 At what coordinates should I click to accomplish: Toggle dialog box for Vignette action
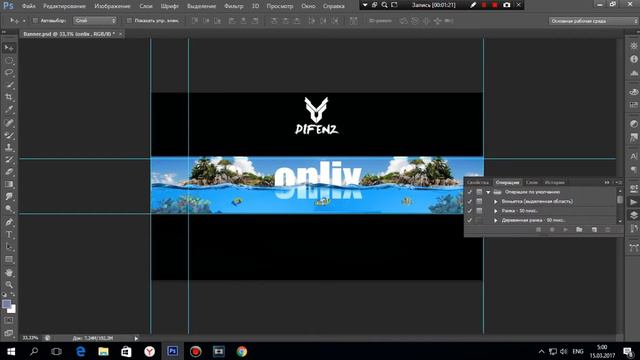tap(479, 201)
